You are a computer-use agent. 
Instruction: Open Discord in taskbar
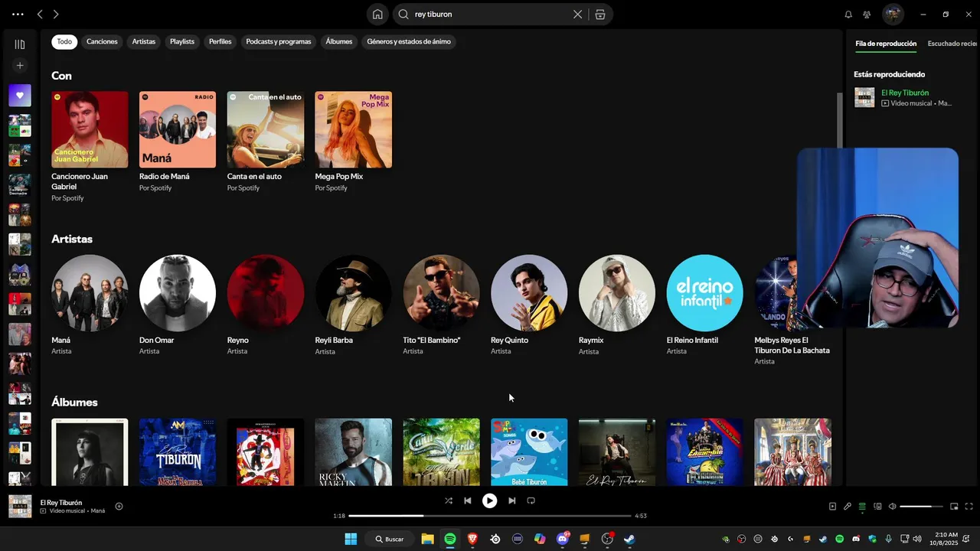tap(563, 539)
